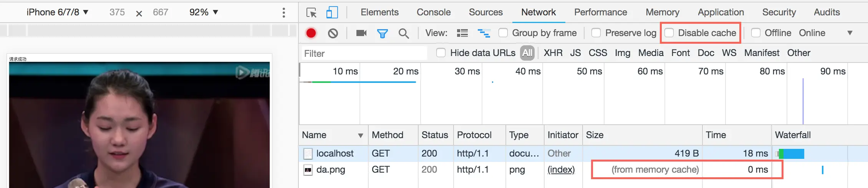The image size is (868, 188).
Task: Click the red record network log button
Action: (x=311, y=33)
